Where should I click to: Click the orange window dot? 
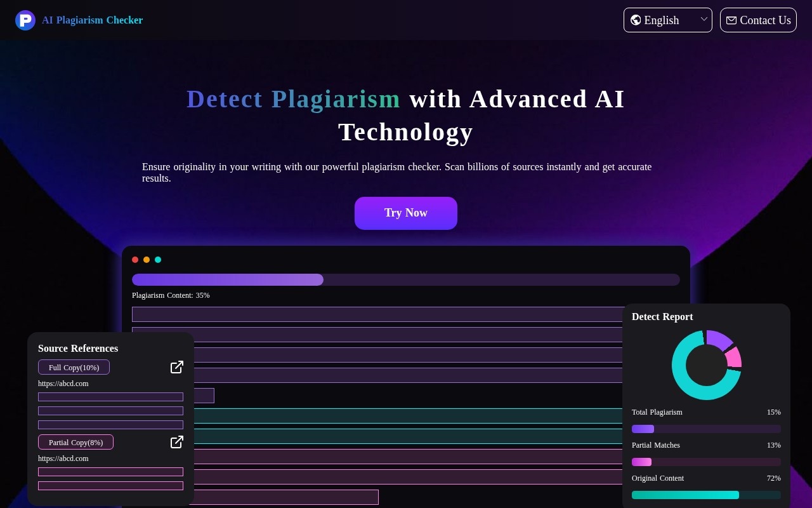click(x=147, y=260)
